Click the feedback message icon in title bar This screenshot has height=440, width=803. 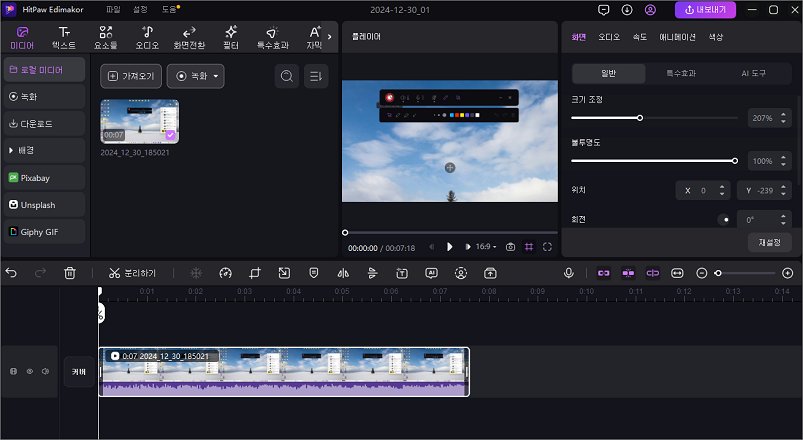pyautogui.click(x=604, y=10)
